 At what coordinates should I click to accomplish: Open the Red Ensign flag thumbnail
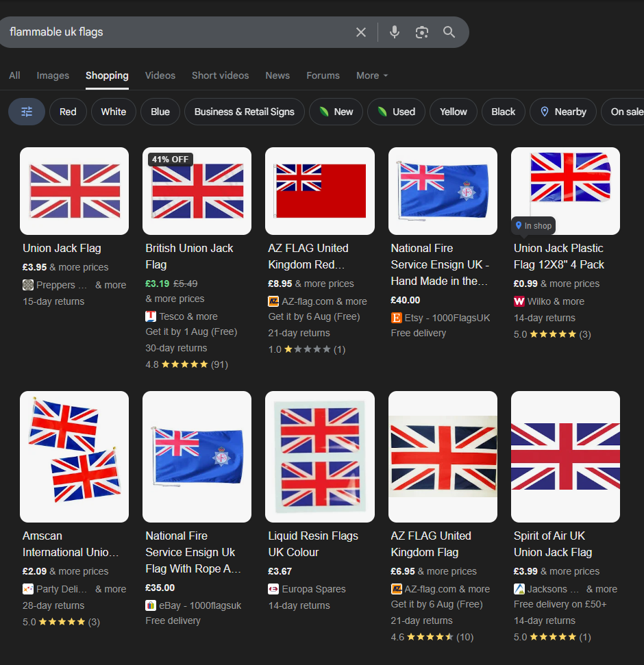pyautogui.click(x=320, y=191)
